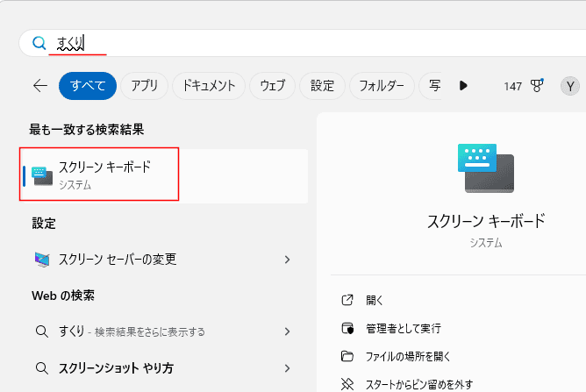
Task: Click the magnifier icon beside すくり web result
Action: click(41, 331)
